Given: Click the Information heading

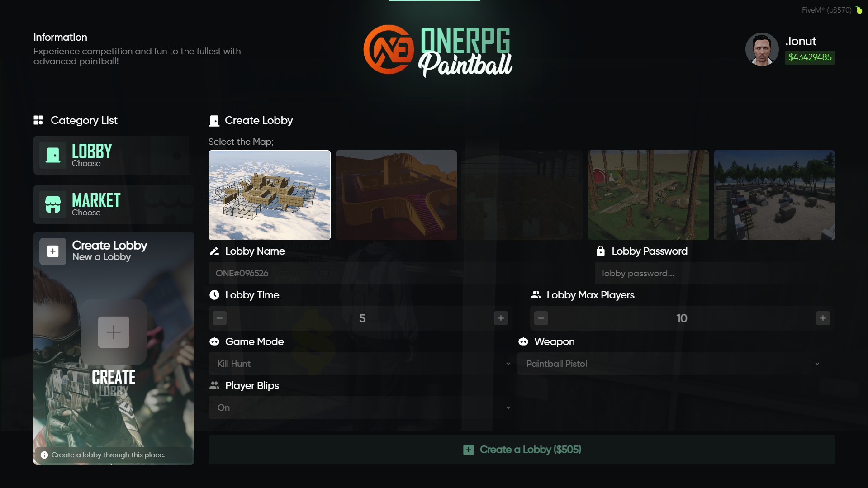Looking at the screenshot, I should 60,37.
